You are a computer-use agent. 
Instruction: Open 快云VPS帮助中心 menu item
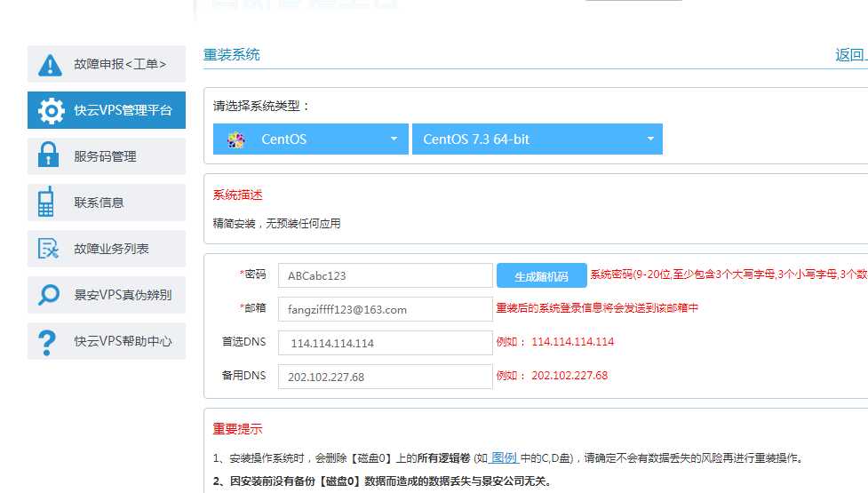[107, 341]
